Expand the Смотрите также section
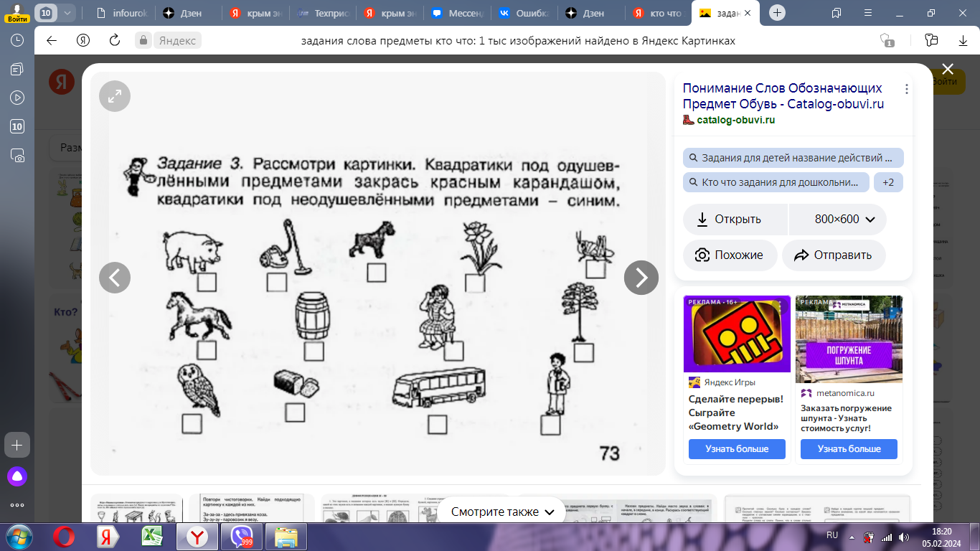980x551 pixels. (503, 512)
